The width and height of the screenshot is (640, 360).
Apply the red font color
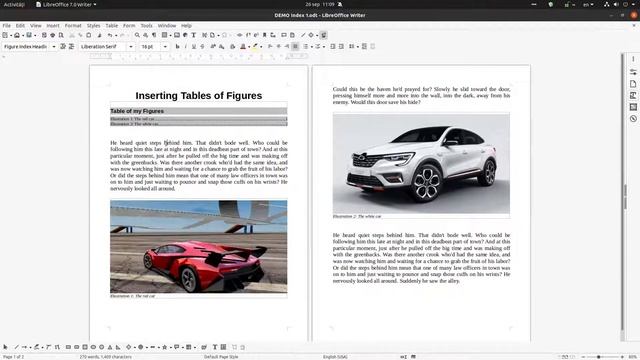click(x=243, y=47)
